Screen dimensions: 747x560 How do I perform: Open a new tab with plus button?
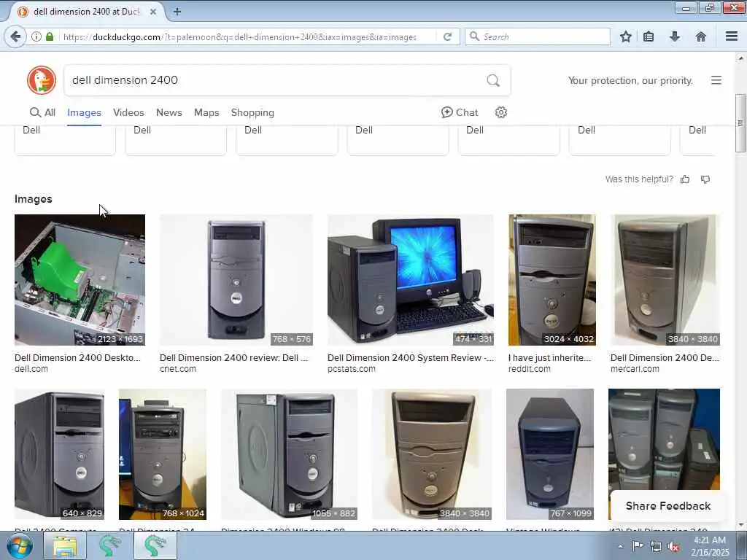click(x=177, y=12)
